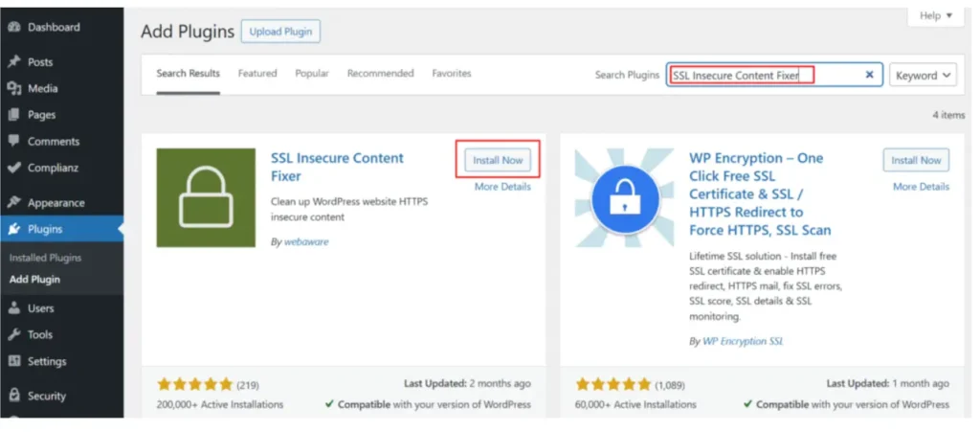
Task: Open the Keyword search type dropdown
Action: pos(923,75)
